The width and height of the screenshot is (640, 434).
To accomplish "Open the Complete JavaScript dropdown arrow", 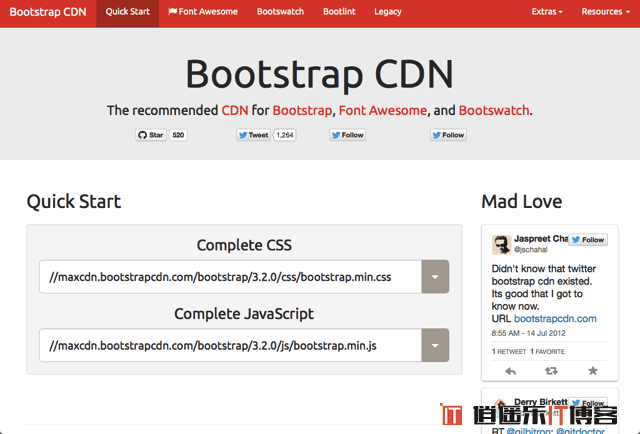I will tap(435, 345).
